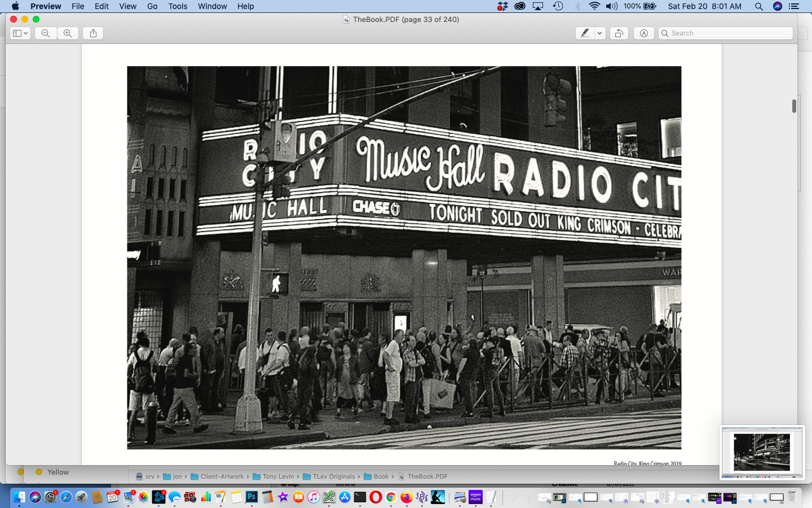Open the AirPlay display menu
This screenshot has width=812, height=508.
coord(538,6)
